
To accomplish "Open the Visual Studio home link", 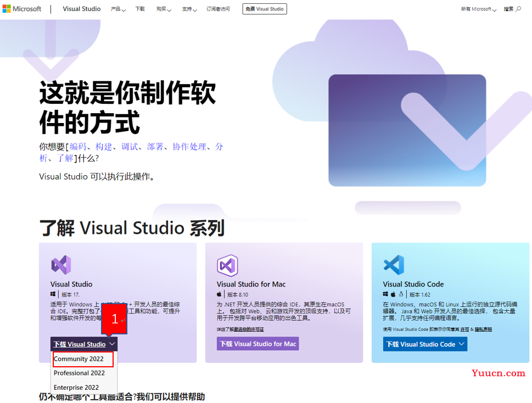I will click(81, 9).
